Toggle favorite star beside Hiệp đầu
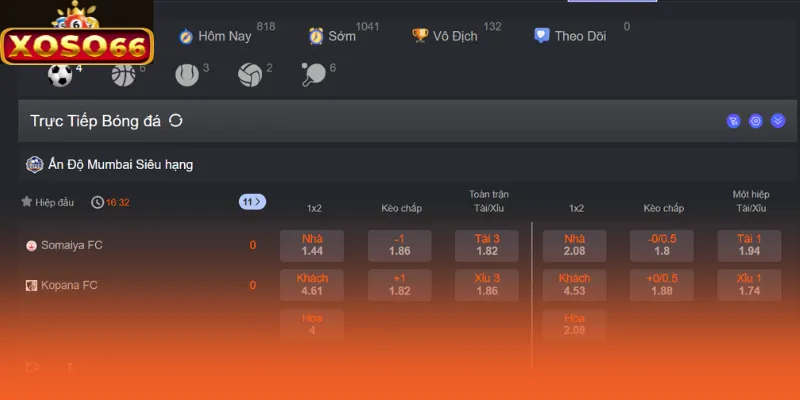This screenshot has height=400, width=800. (27, 202)
